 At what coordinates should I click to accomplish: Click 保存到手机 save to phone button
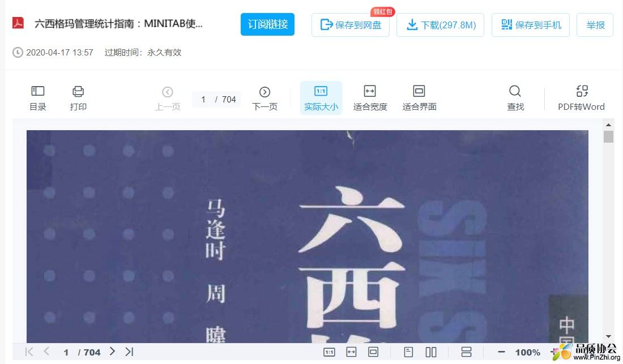(x=531, y=25)
